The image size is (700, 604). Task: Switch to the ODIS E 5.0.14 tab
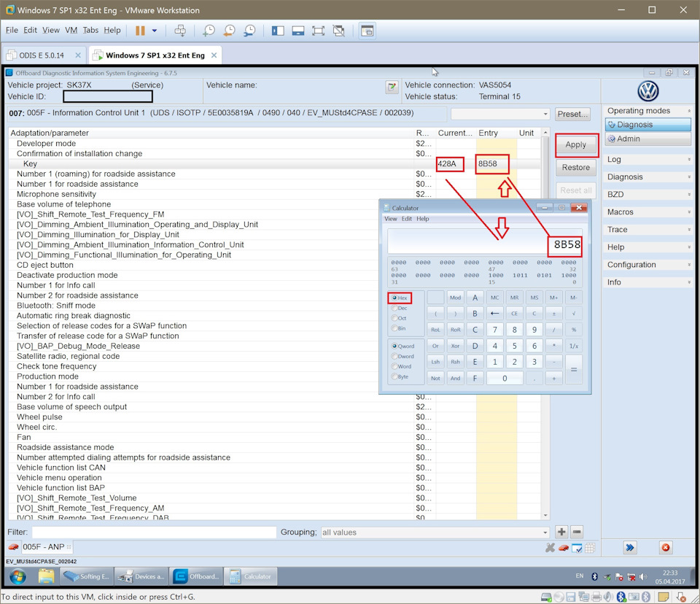pos(42,55)
